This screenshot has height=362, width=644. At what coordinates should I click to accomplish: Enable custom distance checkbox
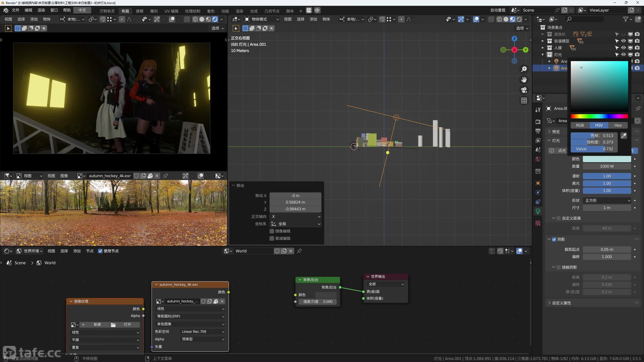click(558, 218)
